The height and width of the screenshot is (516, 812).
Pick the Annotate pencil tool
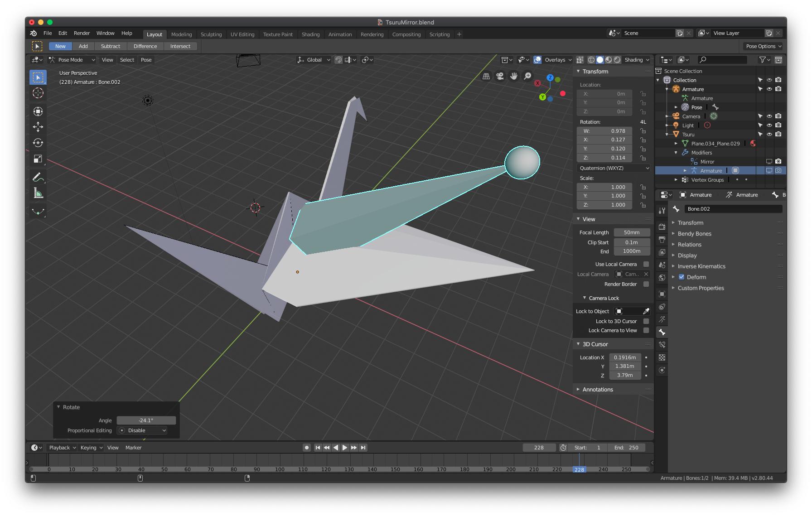coord(38,177)
